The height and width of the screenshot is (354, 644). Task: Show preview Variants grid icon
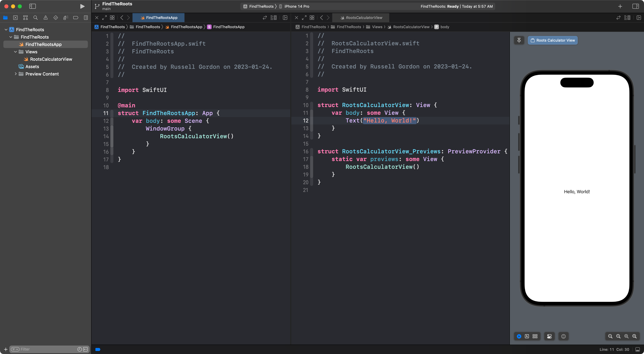pos(535,336)
